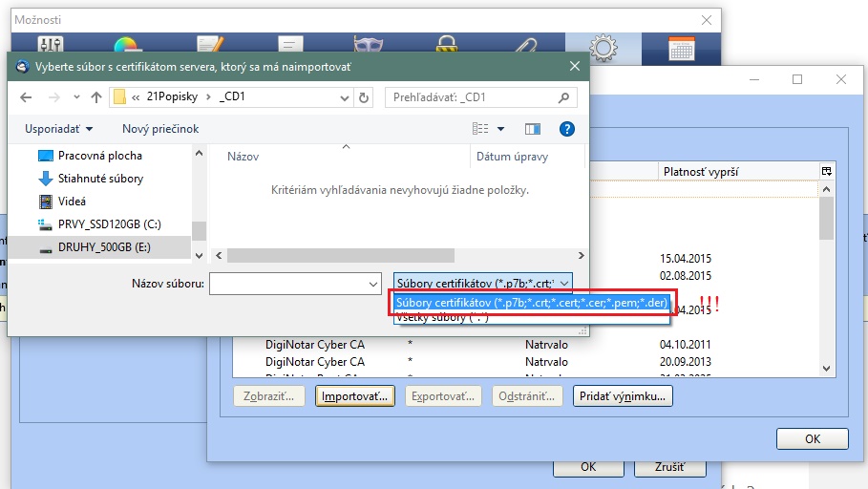Screen dimensions: 868x489
Task: Click the Zrušiť button in Možnosti
Action: coord(669,467)
